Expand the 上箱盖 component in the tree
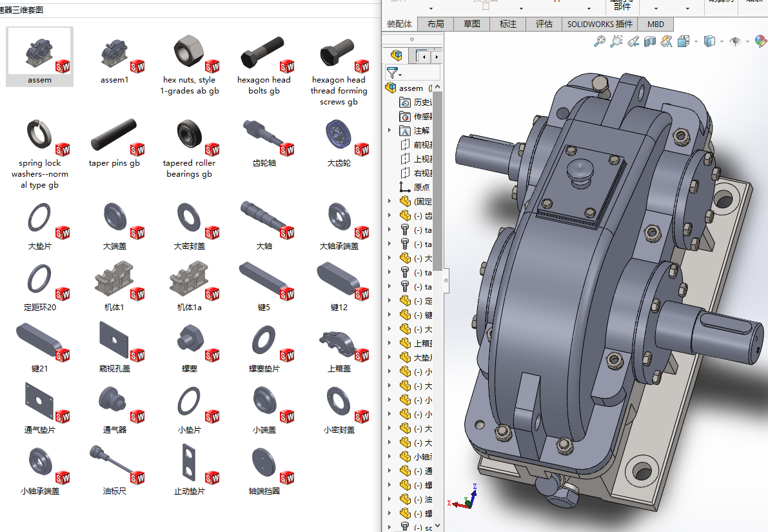The height and width of the screenshot is (532, 768). [389, 343]
